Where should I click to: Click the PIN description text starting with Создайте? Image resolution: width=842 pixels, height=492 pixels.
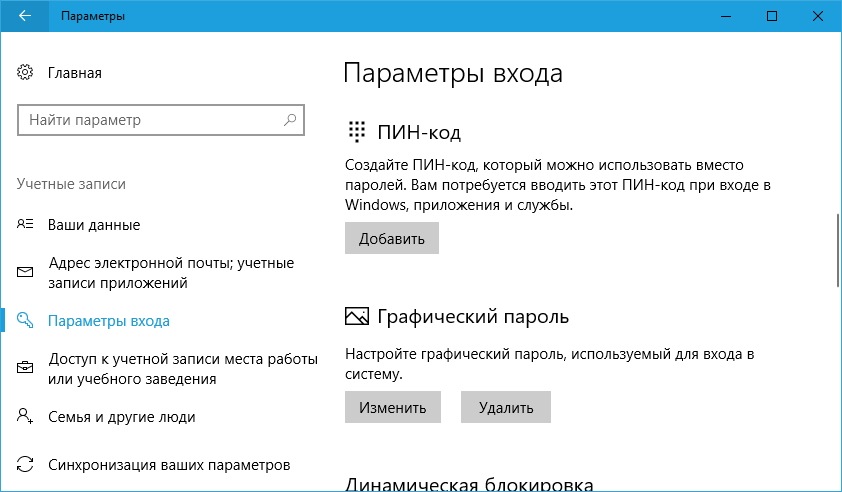click(x=558, y=185)
